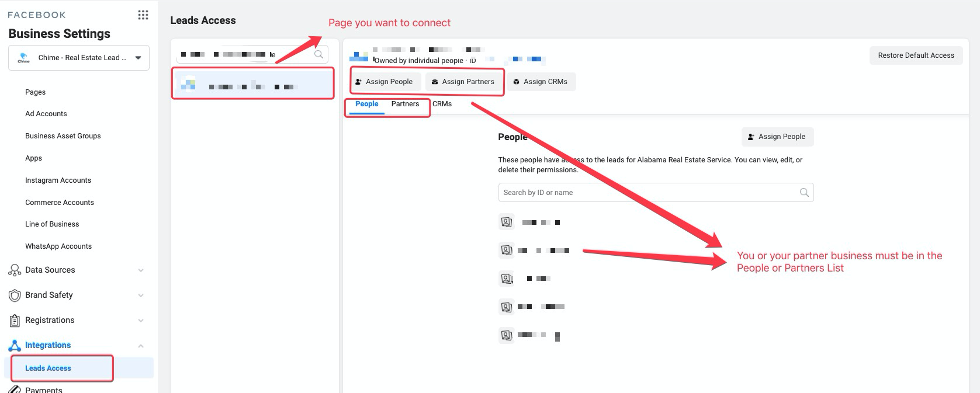Viewport: 980px width, 393px height.
Task: Switch to the CRMs tab
Action: tap(442, 104)
